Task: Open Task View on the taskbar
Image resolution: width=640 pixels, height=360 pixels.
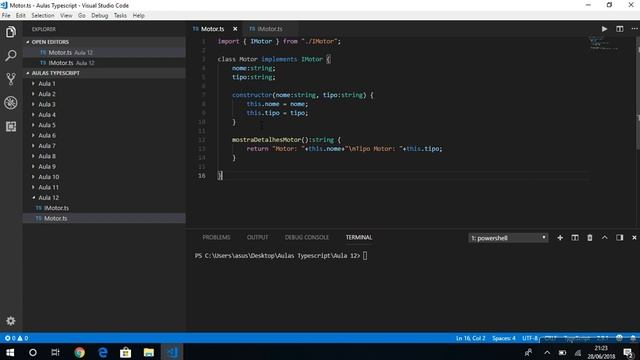Action: [x=56, y=352]
